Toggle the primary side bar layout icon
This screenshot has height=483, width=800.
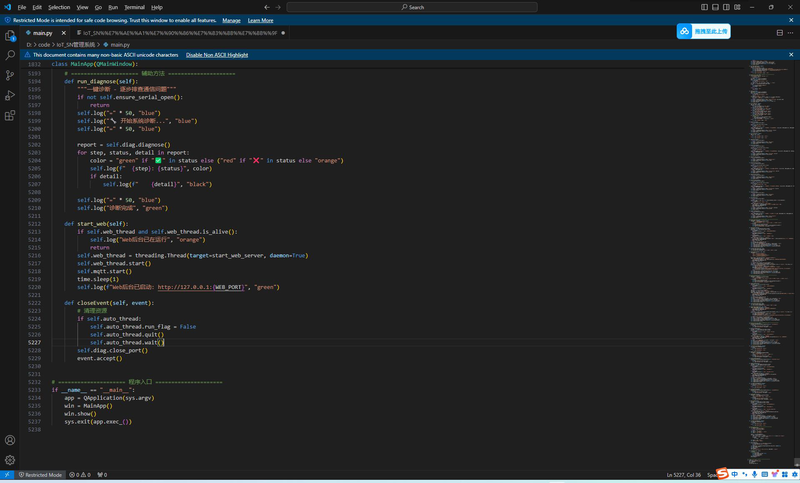pyautogui.click(x=704, y=7)
